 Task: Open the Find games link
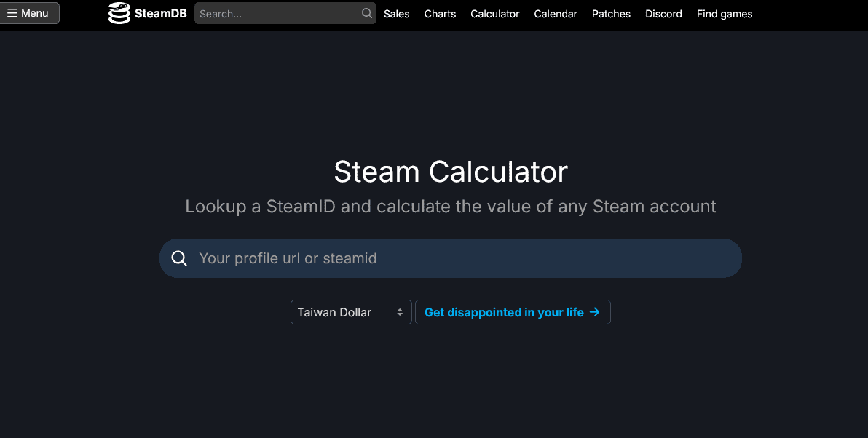tap(724, 14)
